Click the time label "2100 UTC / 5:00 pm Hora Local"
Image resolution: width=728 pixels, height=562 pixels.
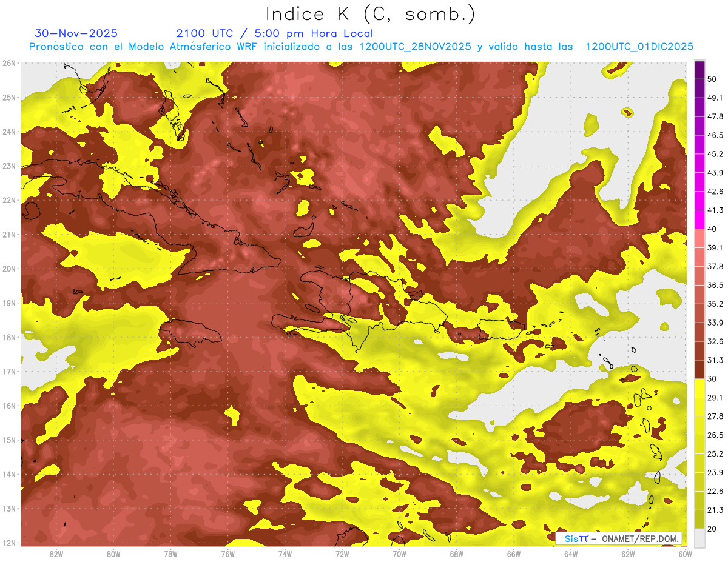coord(275,33)
